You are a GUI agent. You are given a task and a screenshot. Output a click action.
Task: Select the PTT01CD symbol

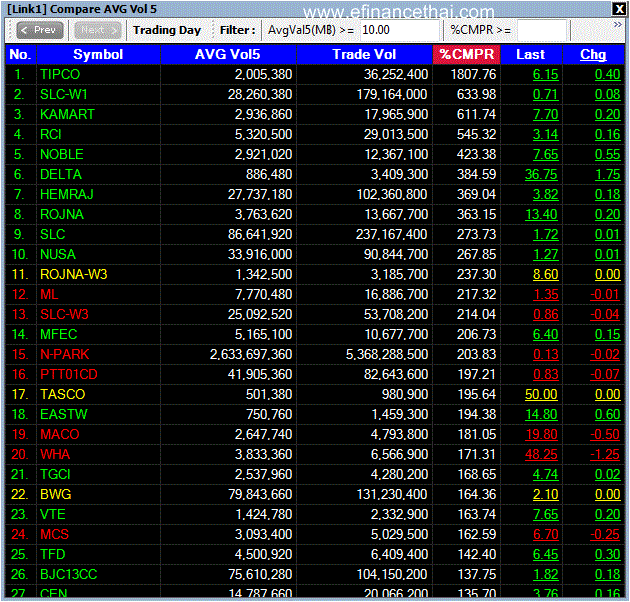tap(69, 375)
